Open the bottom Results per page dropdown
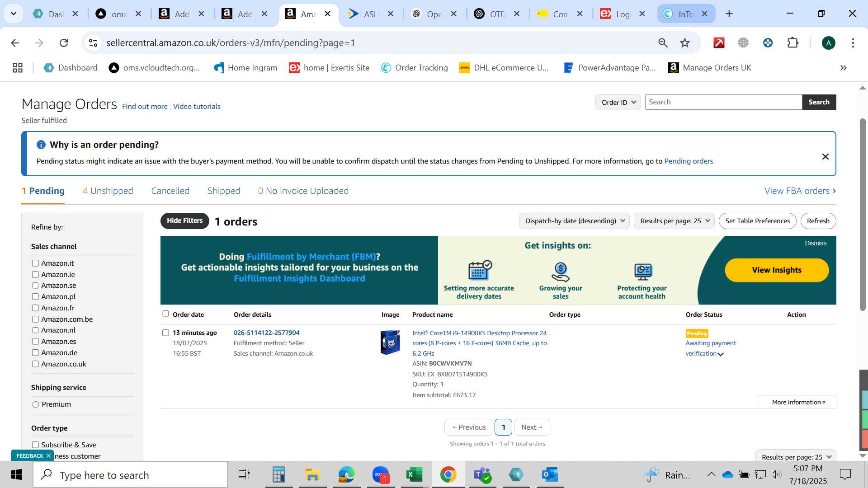This screenshot has width=868, height=488. [796, 456]
